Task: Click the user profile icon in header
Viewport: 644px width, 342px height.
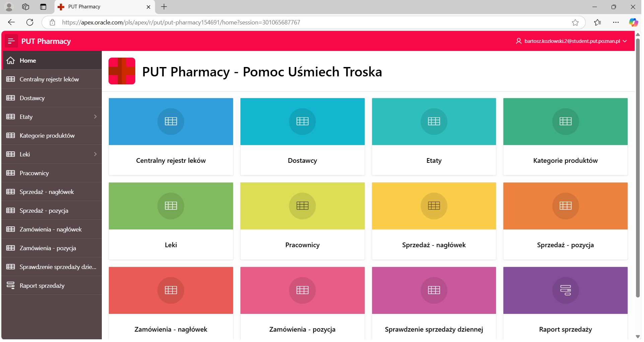Action: (x=519, y=41)
